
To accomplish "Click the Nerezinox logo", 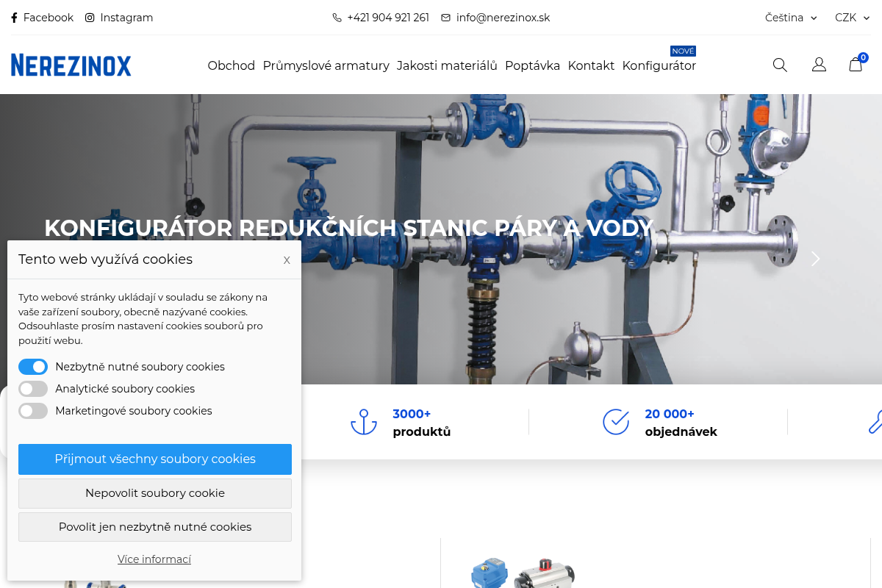I will [x=71, y=65].
